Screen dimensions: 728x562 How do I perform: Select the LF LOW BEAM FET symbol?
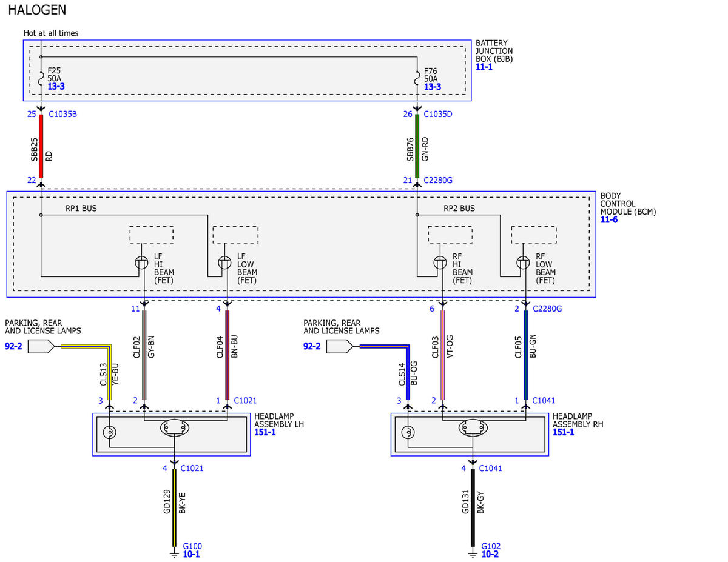(x=224, y=263)
